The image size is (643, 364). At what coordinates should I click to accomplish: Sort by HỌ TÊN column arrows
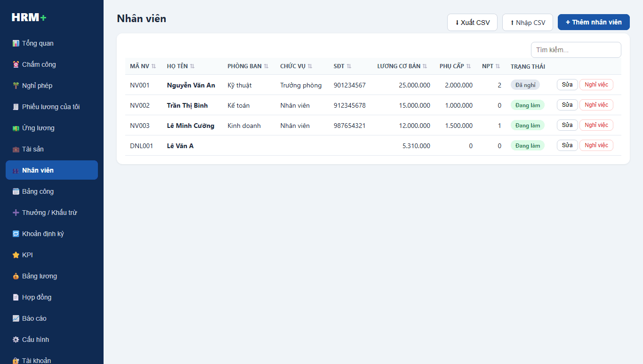click(192, 66)
